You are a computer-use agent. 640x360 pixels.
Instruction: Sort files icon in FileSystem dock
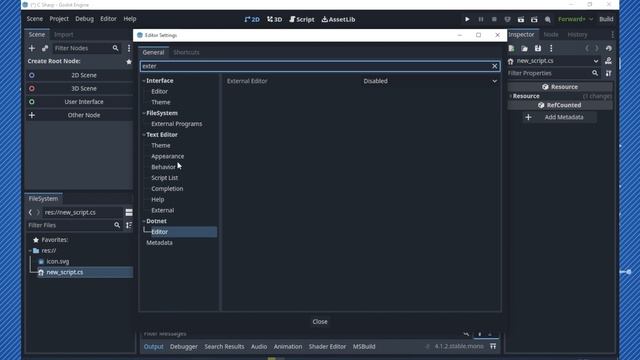[129, 225]
